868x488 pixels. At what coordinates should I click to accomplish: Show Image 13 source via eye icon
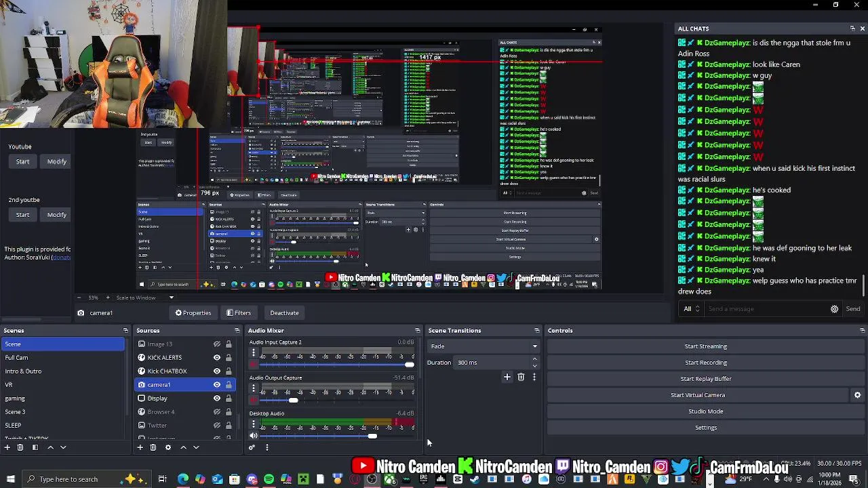tap(217, 344)
